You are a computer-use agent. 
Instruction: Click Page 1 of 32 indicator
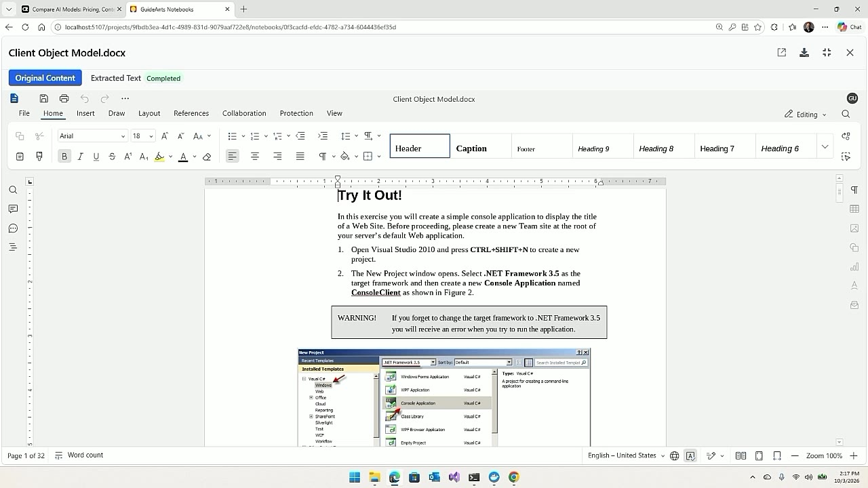(x=26, y=455)
